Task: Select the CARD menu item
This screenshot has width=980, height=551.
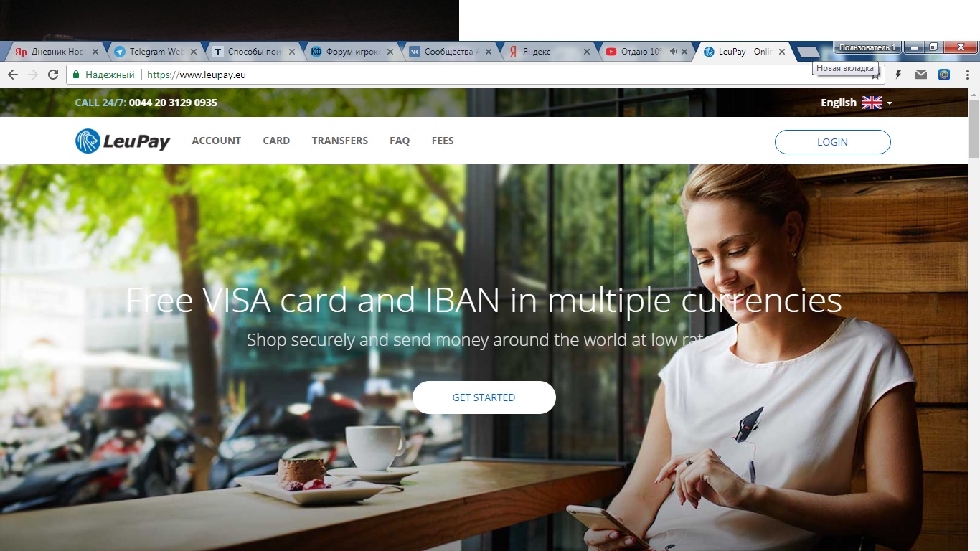Action: tap(276, 141)
